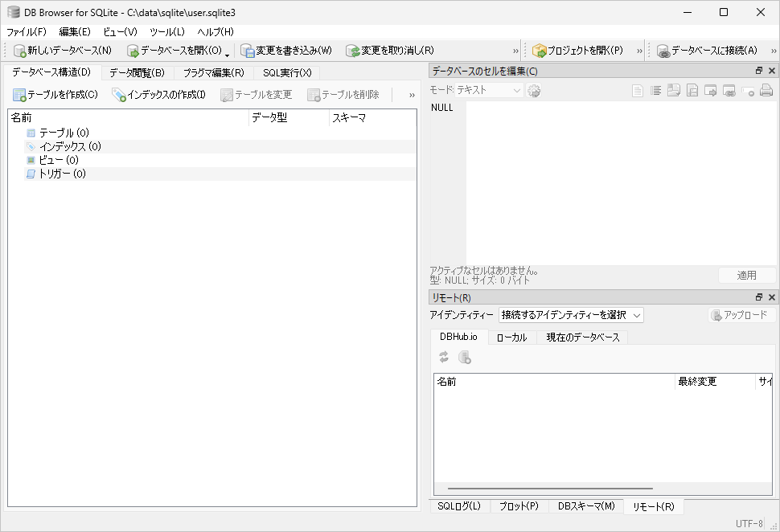Float the Remote (リモート) panel

[x=758, y=297]
